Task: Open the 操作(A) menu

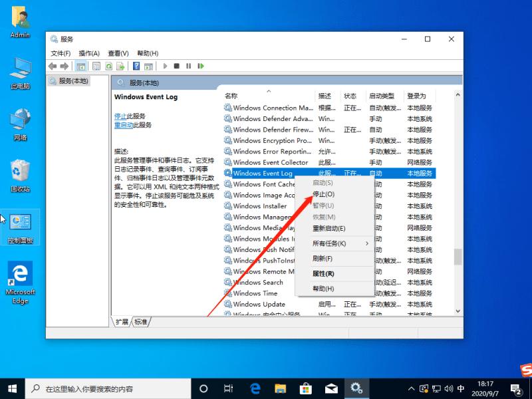Action: coord(89,53)
